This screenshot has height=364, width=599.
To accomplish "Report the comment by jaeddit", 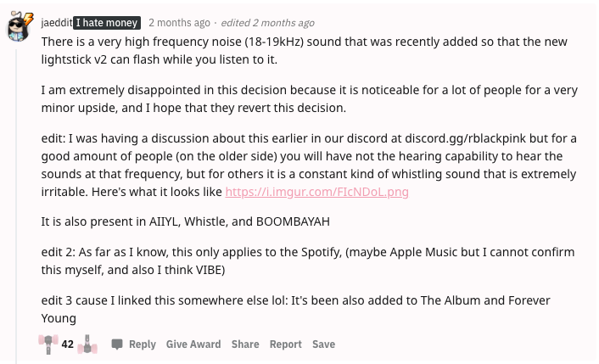I will 286,344.
